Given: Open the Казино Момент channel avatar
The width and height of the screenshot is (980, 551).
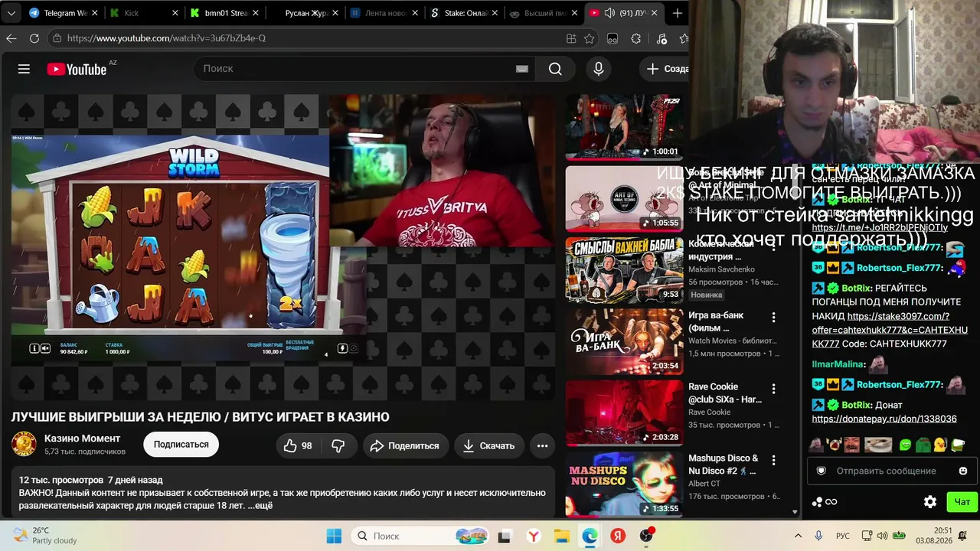Looking at the screenshot, I should pos(24,445).
